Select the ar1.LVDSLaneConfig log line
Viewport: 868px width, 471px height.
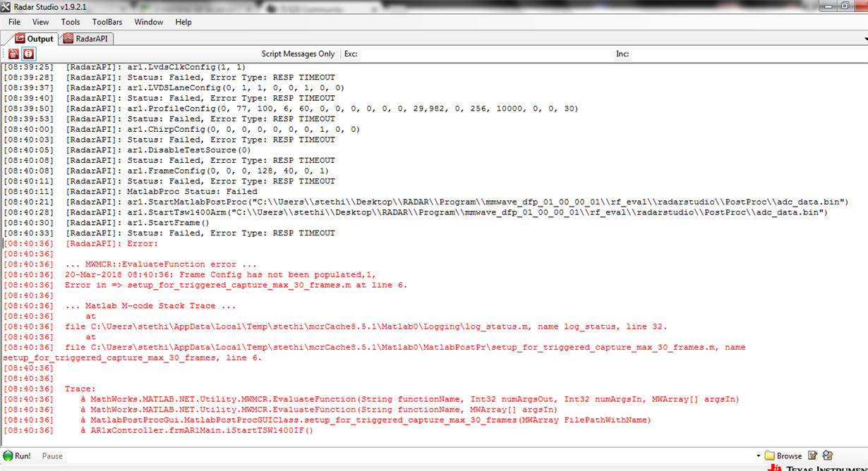[174, 88]
